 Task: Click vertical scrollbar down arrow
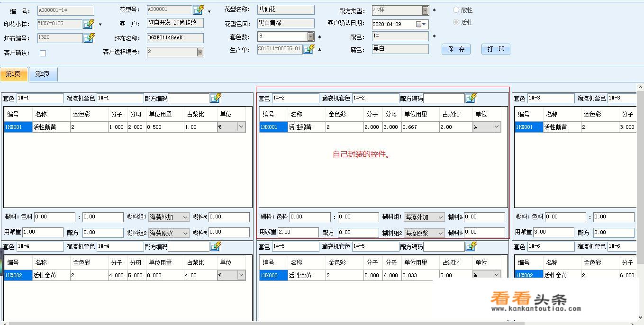tap(640, 317)
